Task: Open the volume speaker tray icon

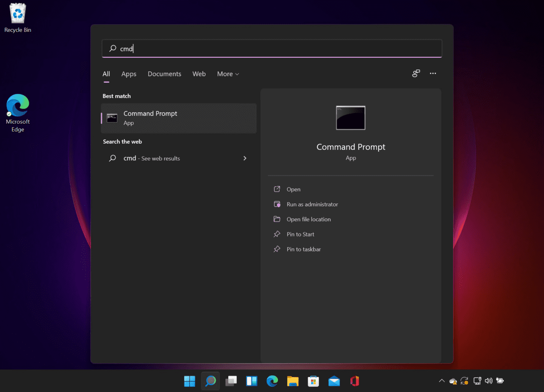Action: click(x=488, y=381)
